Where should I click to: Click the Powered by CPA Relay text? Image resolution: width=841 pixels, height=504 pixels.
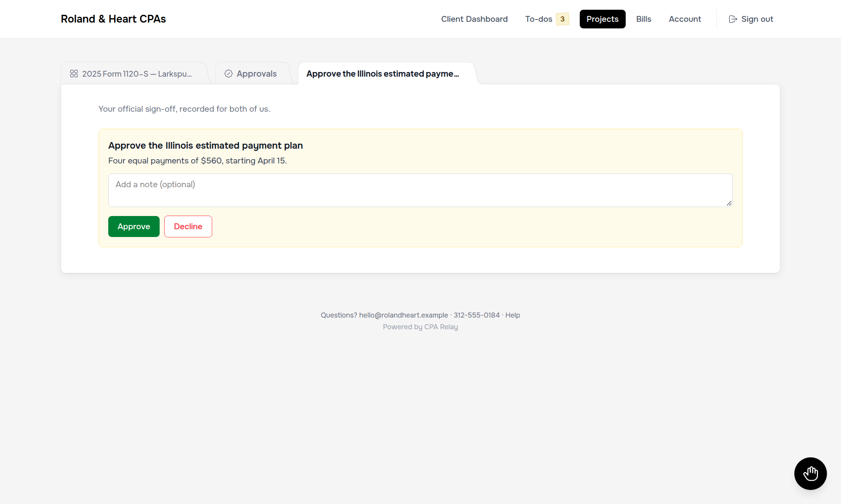[420, 327]
